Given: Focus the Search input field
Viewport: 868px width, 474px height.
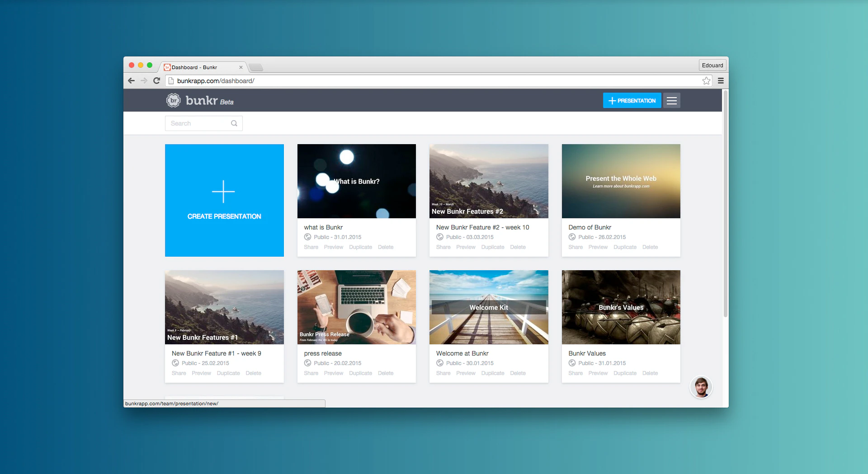Looking at the screenshot, I should tap(203, 123).
